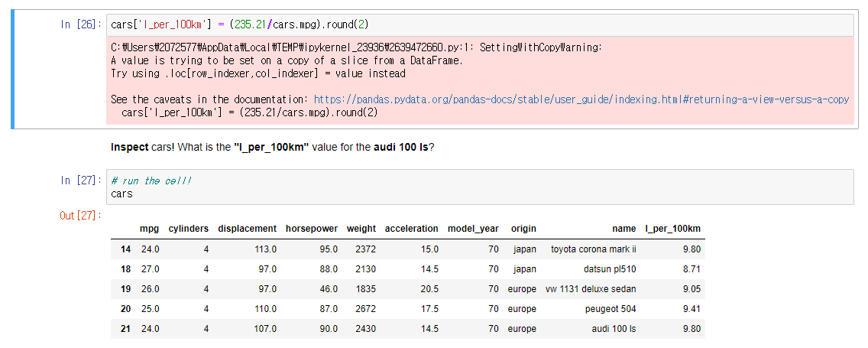The image size is (868, 348).
Task: Click the 'cylinders' column header
Action: point(189,229)
